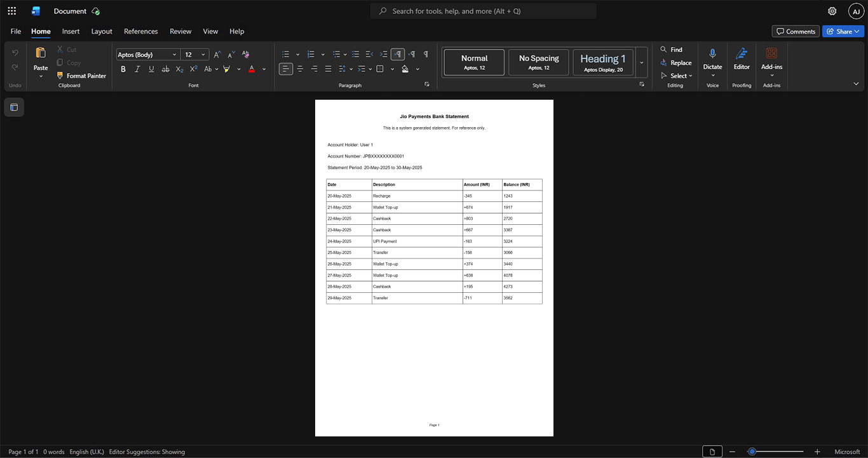This screenshot has width=868, height=458.
Task: Open the Review tab
Action: (x=180, y=31)
